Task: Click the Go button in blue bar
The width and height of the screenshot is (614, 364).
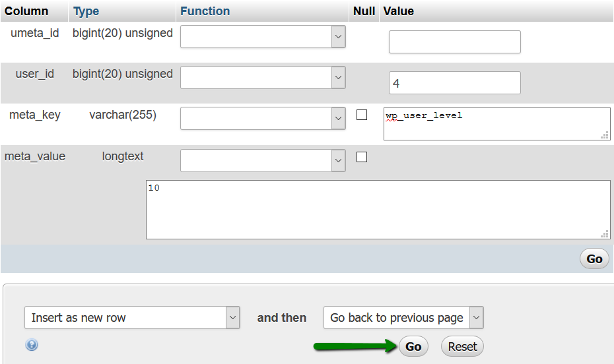Action: [594, 259]
